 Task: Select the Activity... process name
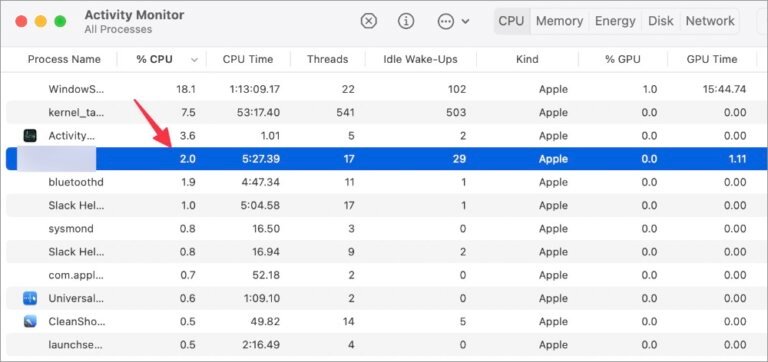click(72, 136)
